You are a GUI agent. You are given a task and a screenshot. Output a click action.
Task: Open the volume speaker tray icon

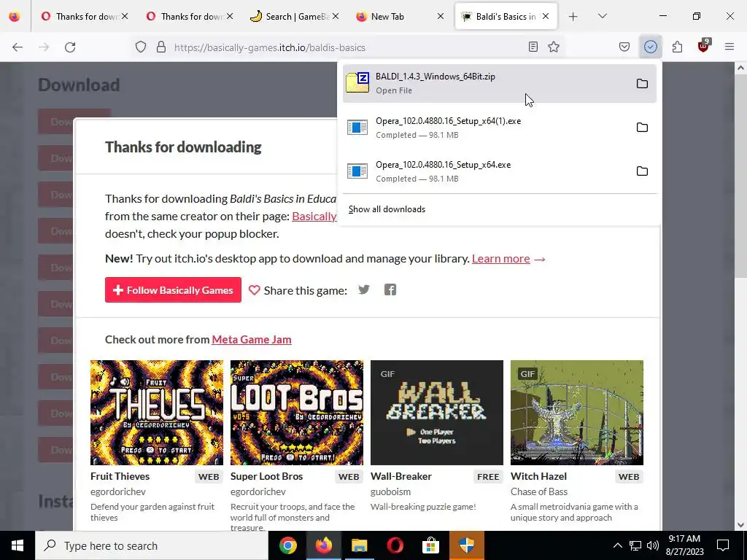[653, 545]
